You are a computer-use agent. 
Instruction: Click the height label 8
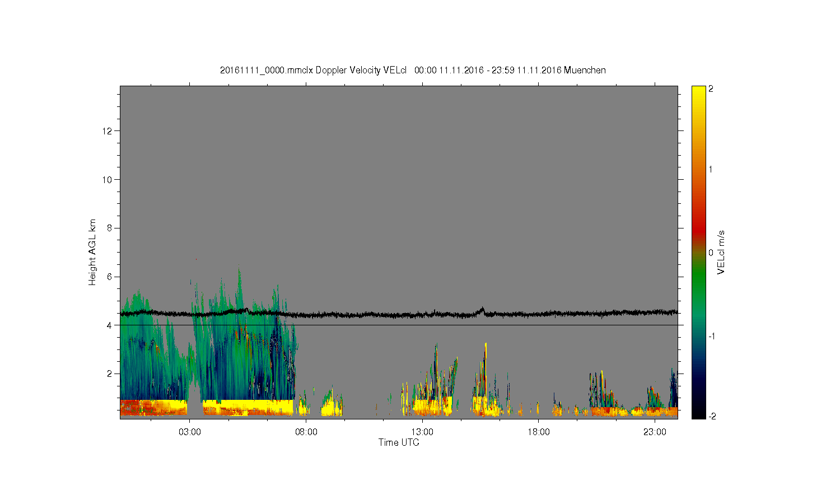[110, 228]
